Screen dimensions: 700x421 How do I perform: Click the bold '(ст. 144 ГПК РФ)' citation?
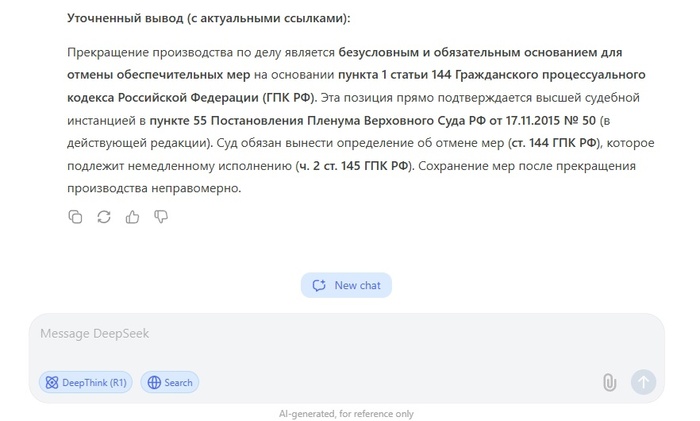coord(553,143)
